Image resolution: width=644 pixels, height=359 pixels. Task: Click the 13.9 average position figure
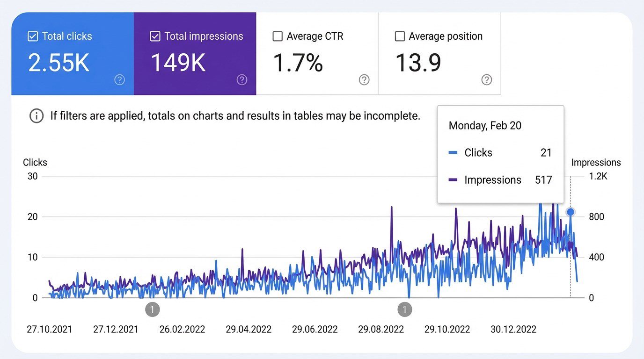pyautogui.click(x=418, y=63)
